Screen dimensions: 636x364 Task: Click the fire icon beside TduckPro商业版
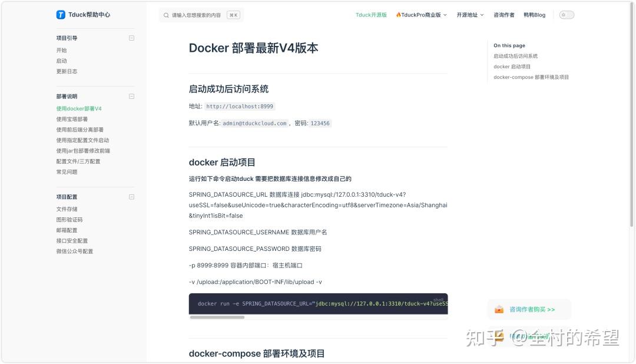pyautogui.click(x=398, y=15)
